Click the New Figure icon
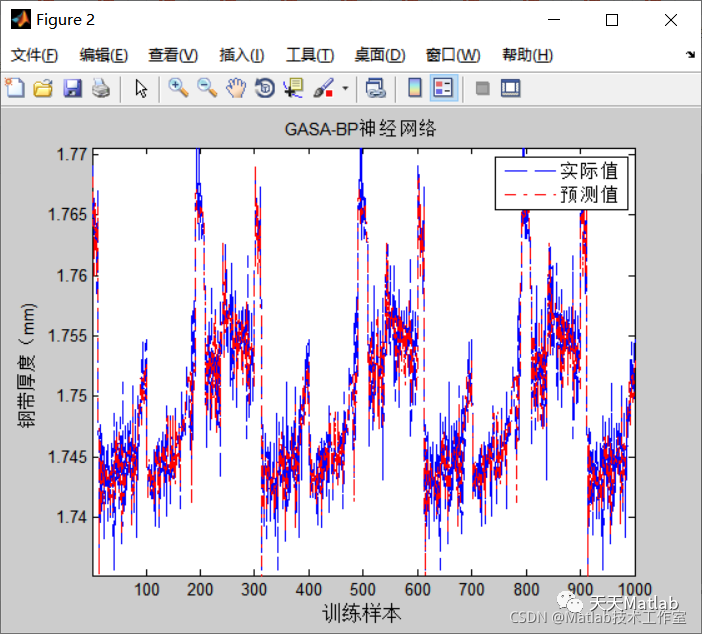Screen dimensions: 702x634 (15, 88)
